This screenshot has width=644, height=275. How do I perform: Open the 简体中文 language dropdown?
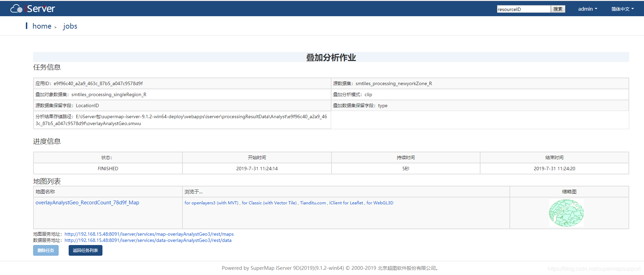(623, 9)
